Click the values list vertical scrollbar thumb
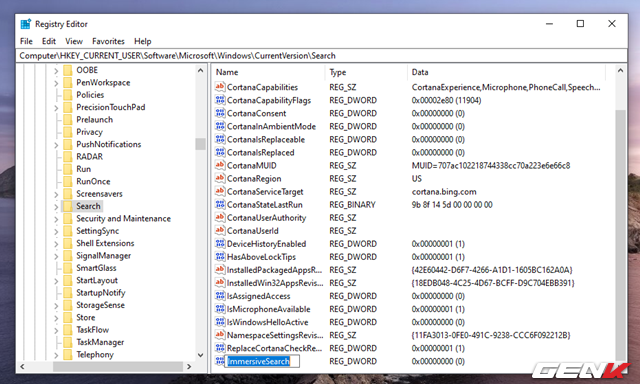This screenshot has height=384, width=640. point(620,235)
